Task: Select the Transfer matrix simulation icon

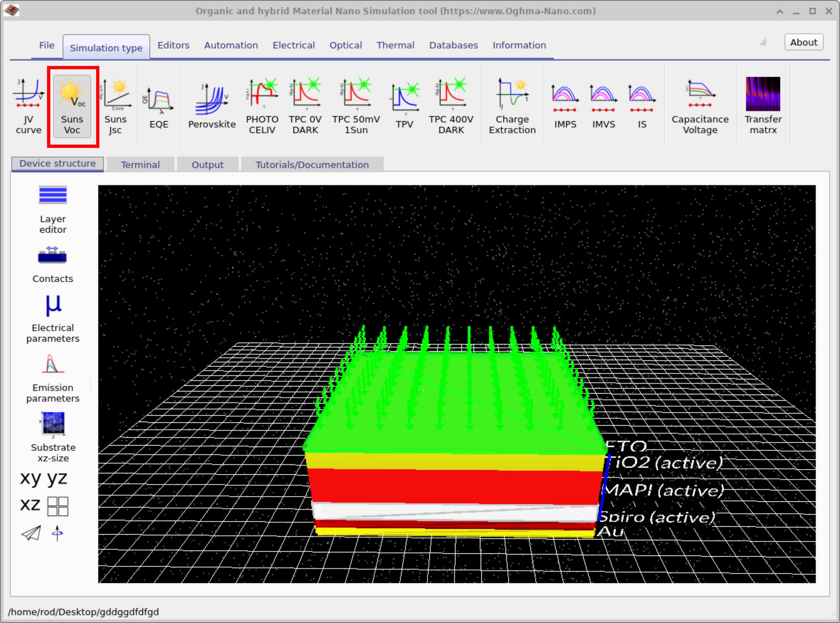Action: point(762,106)
